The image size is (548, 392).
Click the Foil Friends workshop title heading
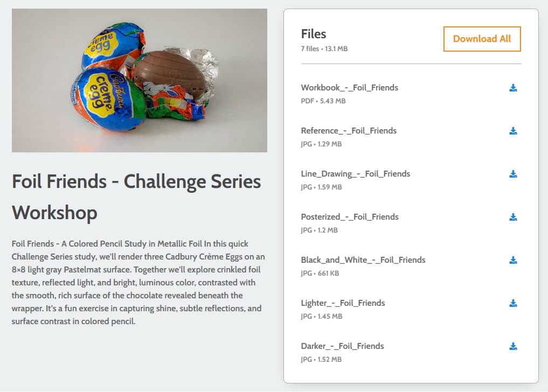pos(136,197)
